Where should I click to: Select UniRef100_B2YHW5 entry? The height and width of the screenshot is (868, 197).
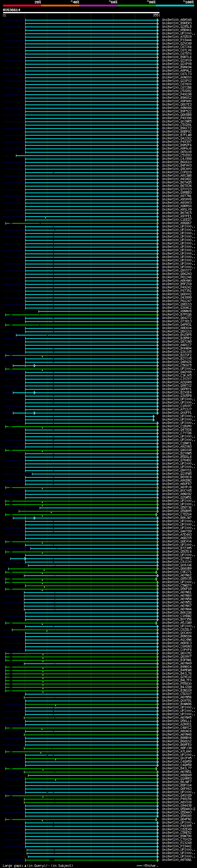point(176,453)
